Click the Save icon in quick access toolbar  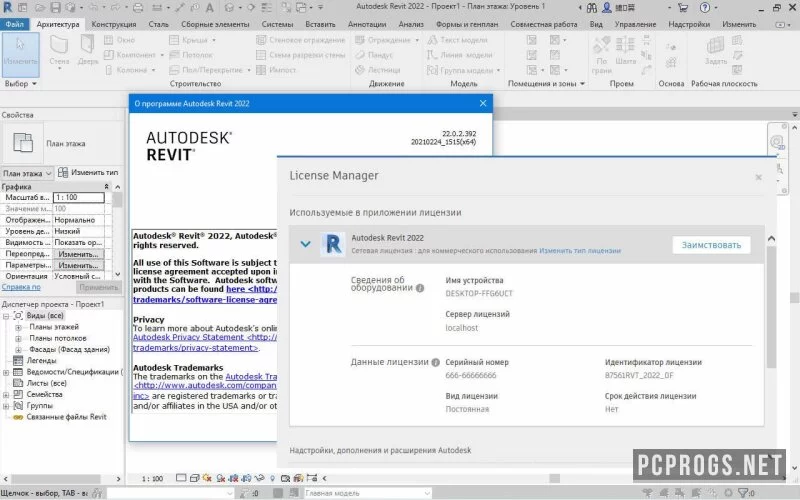pos(55,8)
